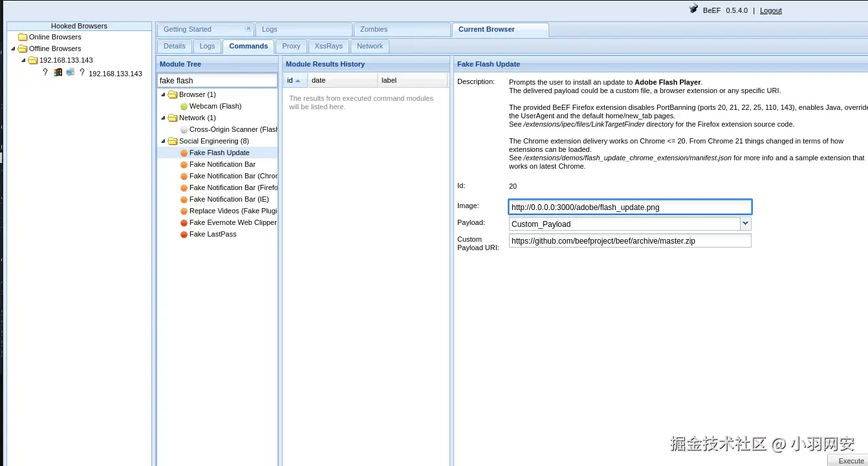Screen dimensions: 868x466
Task: Click the Online Browsers folder icon
Action: point(23,37)
